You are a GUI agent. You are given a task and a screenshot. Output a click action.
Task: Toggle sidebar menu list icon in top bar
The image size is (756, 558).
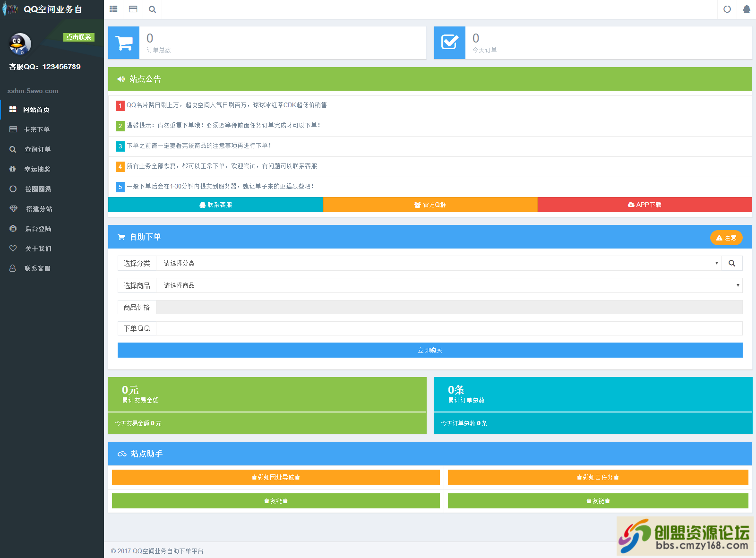(x=113, y=9)
